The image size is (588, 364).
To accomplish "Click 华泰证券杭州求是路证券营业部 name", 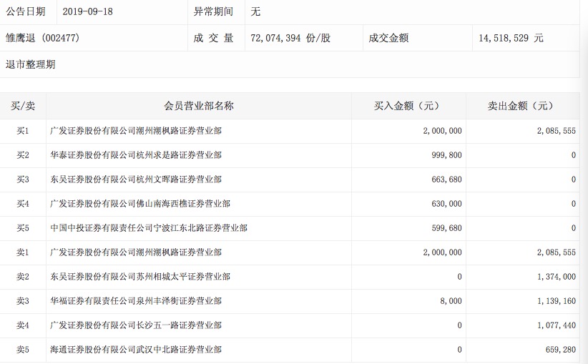I will point(136,154).
